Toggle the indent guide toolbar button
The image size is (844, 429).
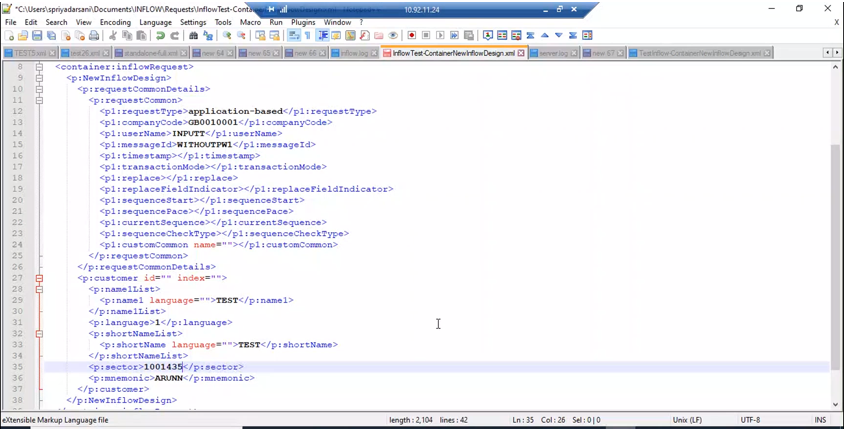(323, 36)
